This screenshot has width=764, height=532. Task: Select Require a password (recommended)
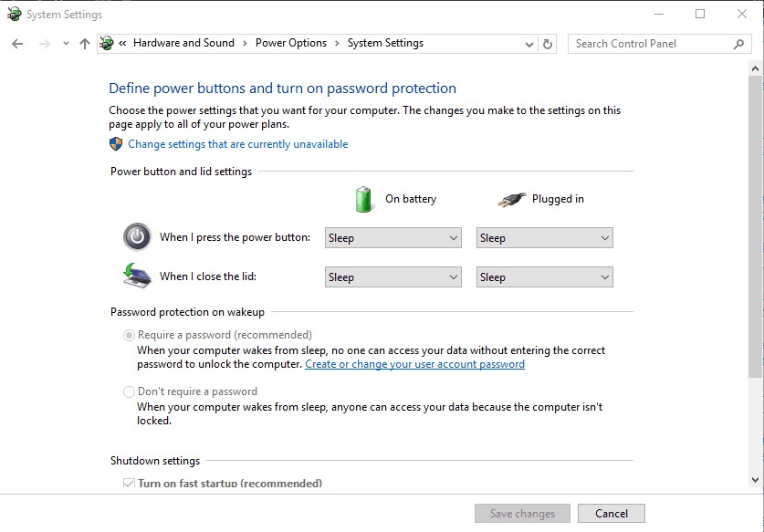click(129, 335)
